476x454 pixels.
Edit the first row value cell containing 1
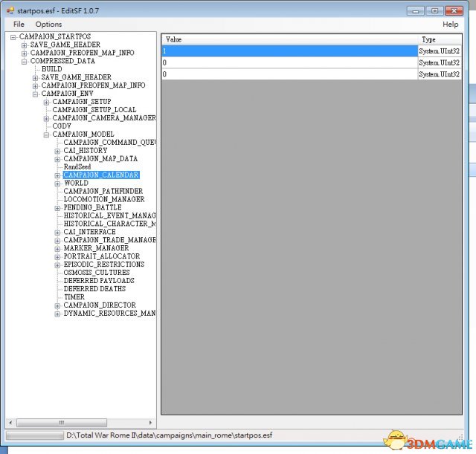pyautogui.click(x=289, y=51)
